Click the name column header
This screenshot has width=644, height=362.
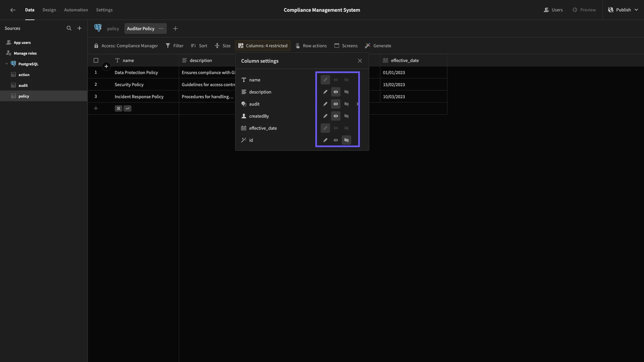click(145, 61)
